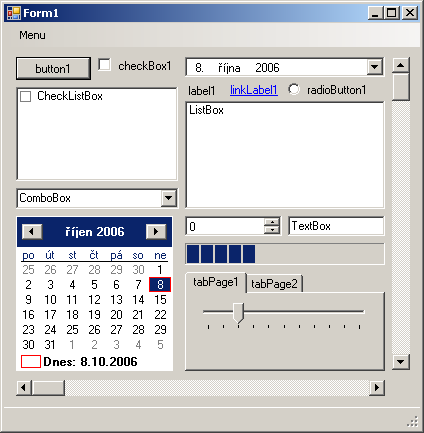Open the date picker dropdown

click(375, 67)
